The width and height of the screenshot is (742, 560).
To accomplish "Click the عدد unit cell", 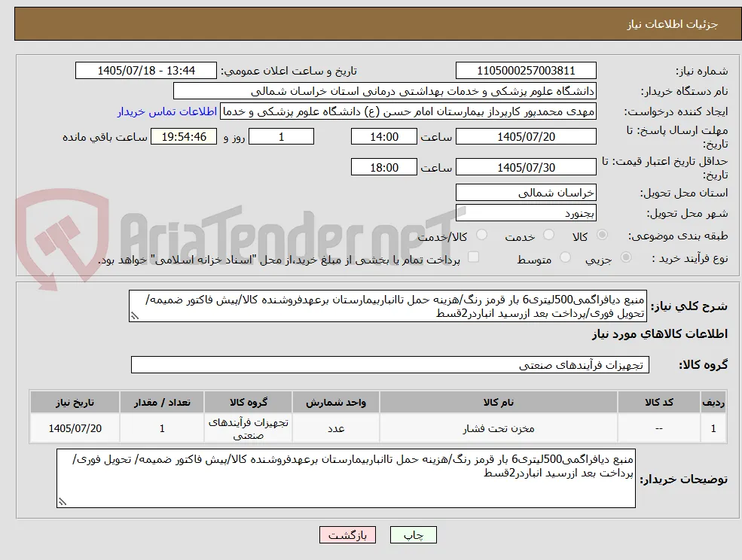I will tap(335, 428).
